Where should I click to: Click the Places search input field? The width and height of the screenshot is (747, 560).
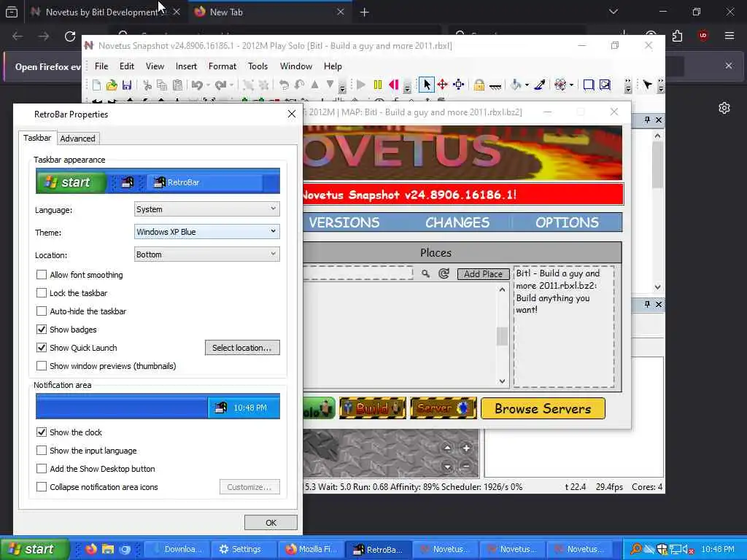tap(357, 273)
